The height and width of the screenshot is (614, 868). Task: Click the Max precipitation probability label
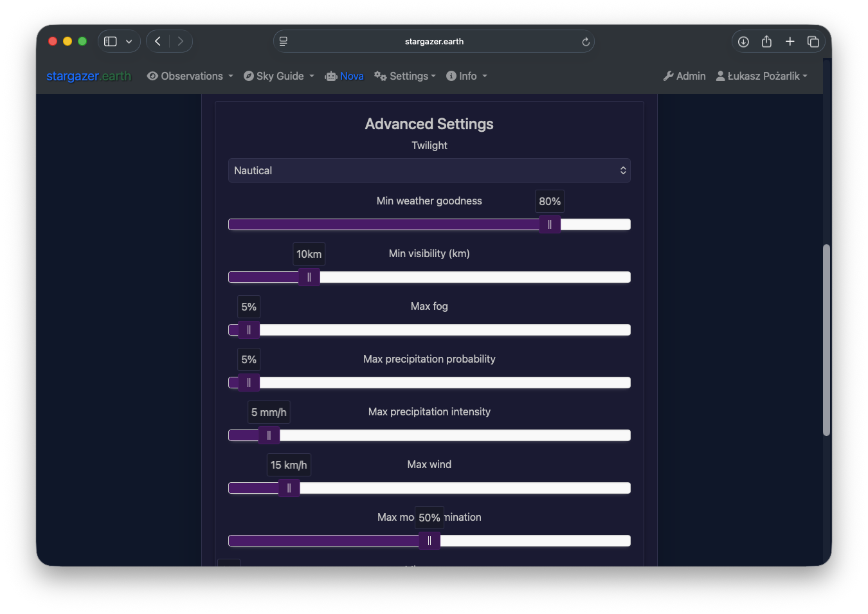(x=429, y=359)
